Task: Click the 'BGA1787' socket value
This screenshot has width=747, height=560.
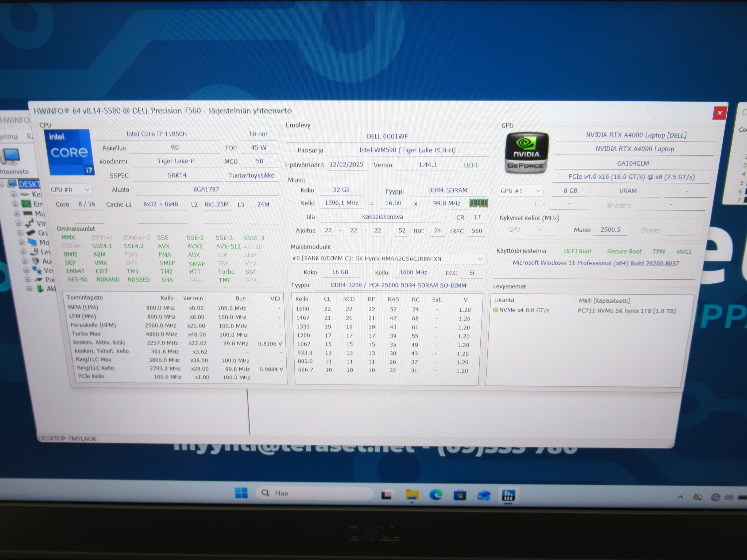Action: coord(206,190)
